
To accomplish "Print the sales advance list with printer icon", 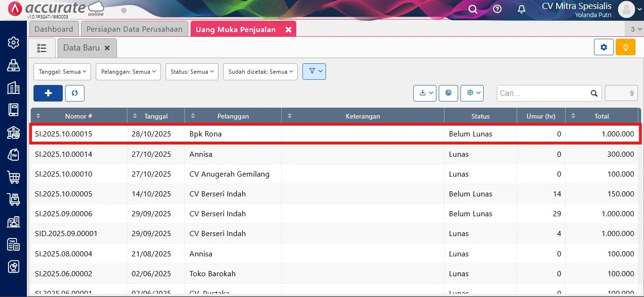I will click(x=448, y=93).
